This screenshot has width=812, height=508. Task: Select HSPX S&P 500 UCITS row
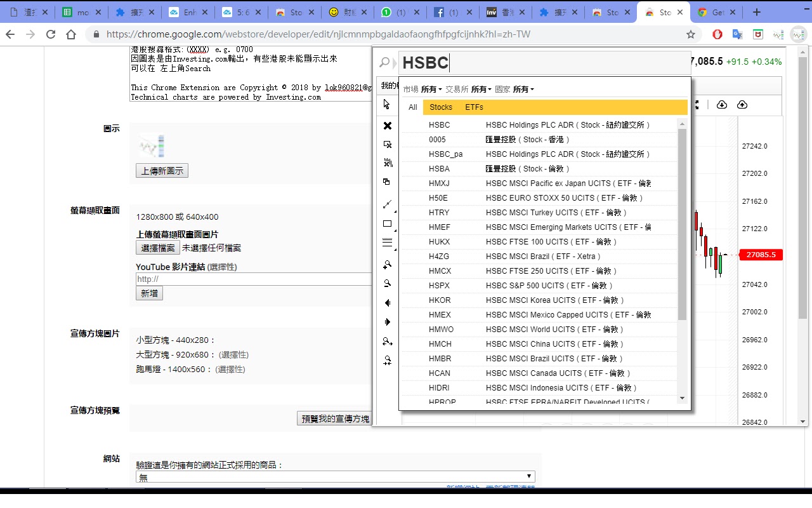coord(539,286)
